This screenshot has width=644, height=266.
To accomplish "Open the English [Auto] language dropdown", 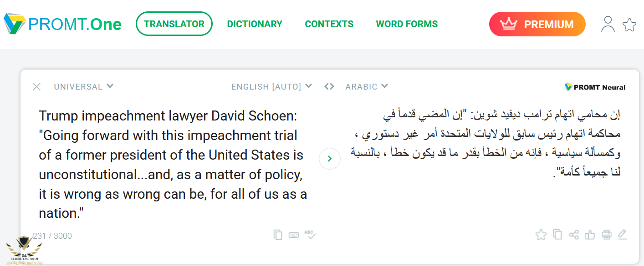I will tap(271, 86).
